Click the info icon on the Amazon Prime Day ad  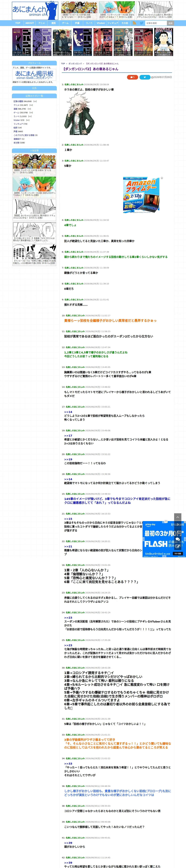point(162,178)
